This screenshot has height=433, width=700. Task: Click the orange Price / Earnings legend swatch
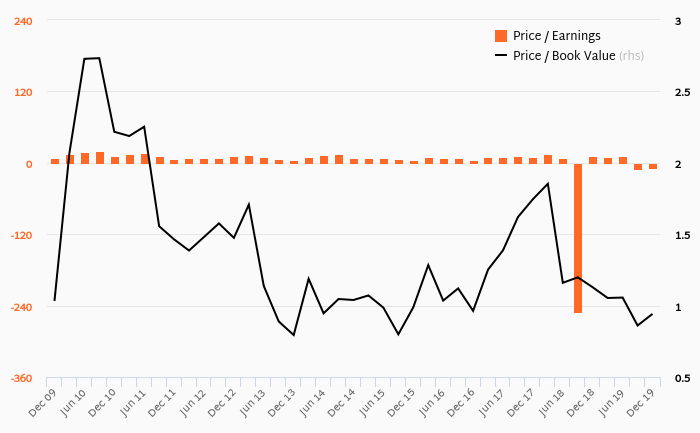[x=501, y=36]
